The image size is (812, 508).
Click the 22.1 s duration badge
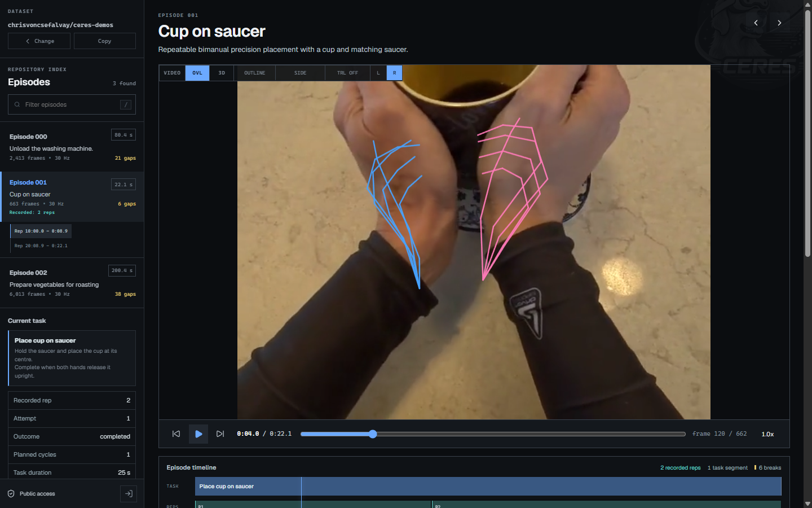click(x=123, y=185)
